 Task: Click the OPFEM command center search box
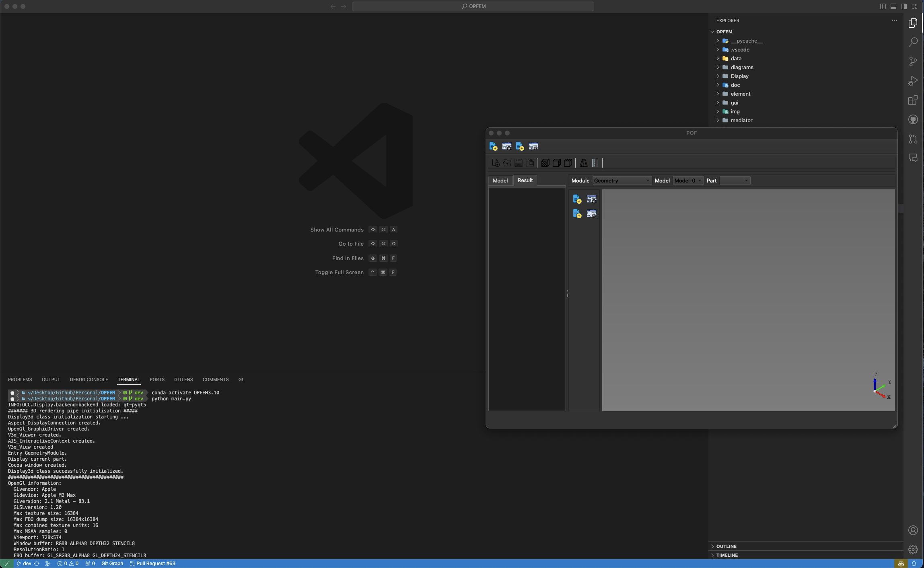tap(473, 6)
